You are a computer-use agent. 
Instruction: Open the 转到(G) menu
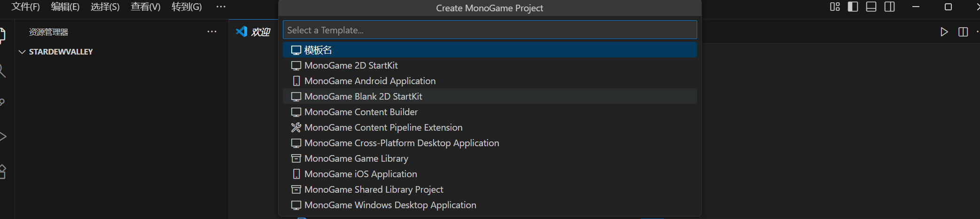pyautogui.click(x=187, y=7)
